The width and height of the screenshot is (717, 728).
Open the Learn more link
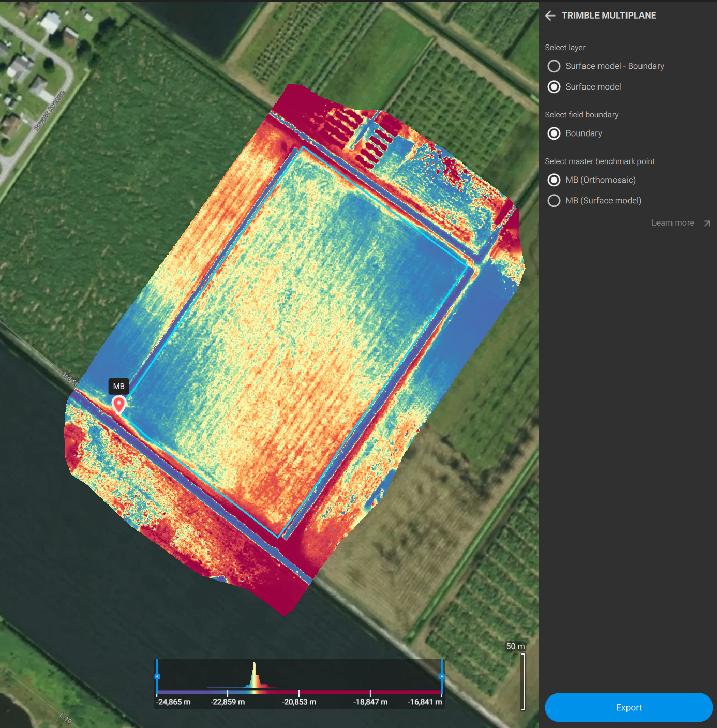click(673, 222)
